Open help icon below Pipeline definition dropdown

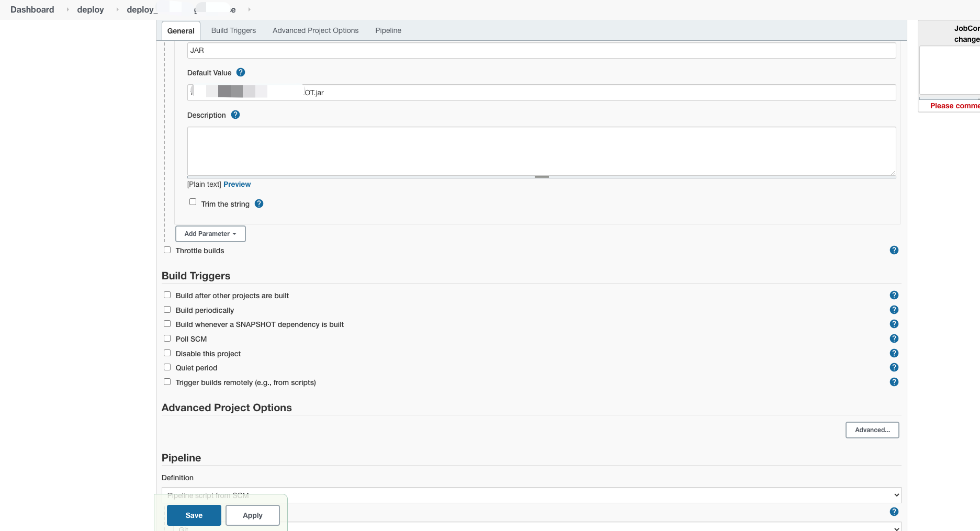coord(894,512)
